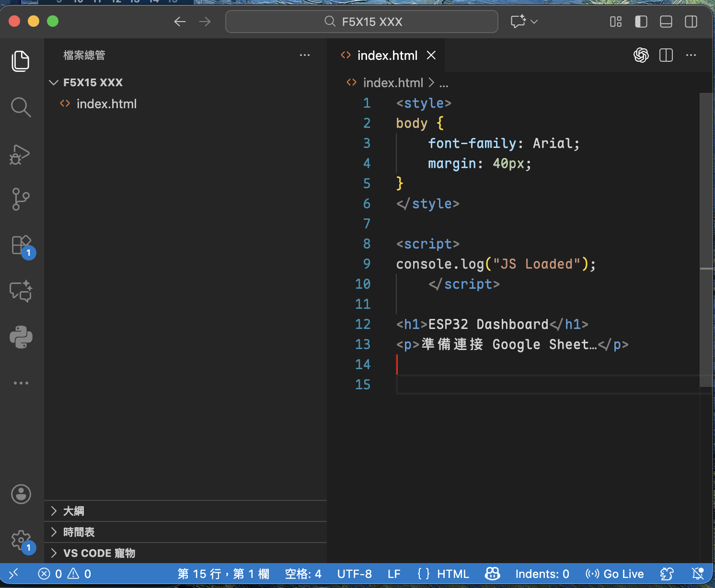Open the Manage settings gear
Screen dimensions: 715x588
tap(21, 540)
